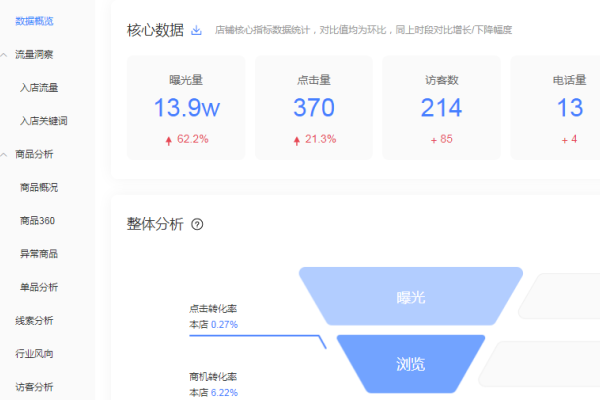Open 商品分析 menu group
Screen dimensions: 600x400
pos(34,154)
